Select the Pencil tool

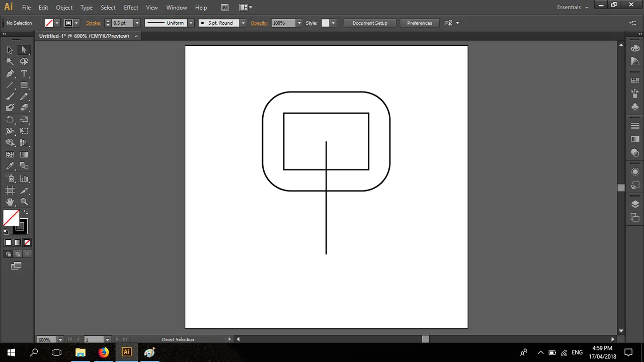(x=24, y=97)
